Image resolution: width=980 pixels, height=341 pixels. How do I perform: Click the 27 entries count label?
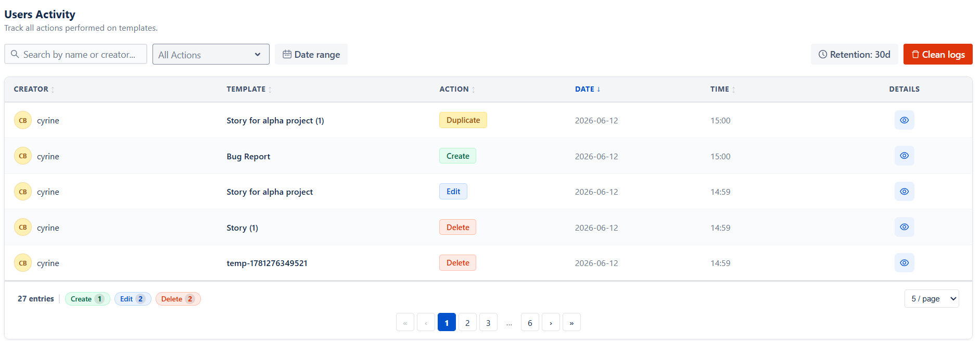pos(36,299)
